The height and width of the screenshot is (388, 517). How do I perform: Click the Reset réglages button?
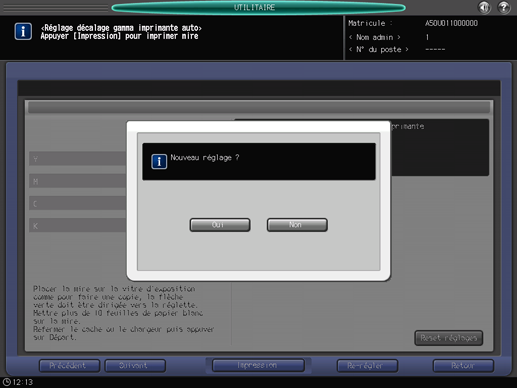(449, 338)
